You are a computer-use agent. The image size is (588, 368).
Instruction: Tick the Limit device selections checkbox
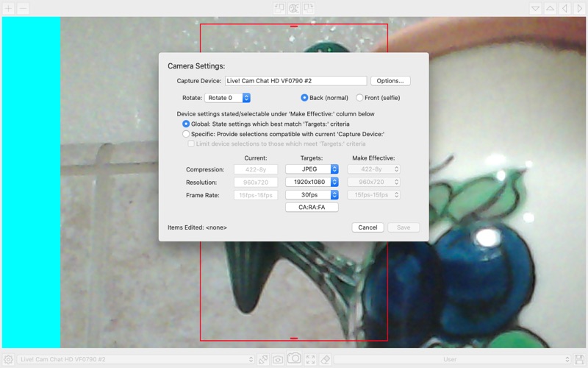191,144
